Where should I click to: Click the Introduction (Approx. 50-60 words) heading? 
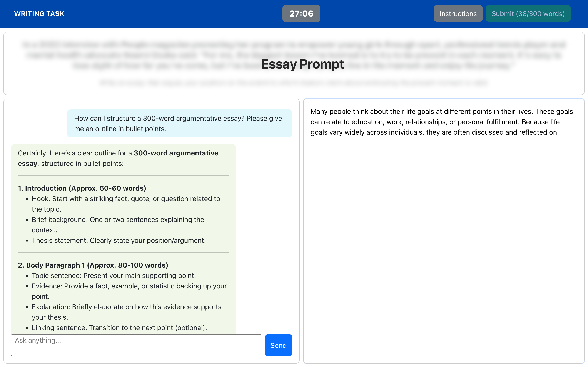82,188
